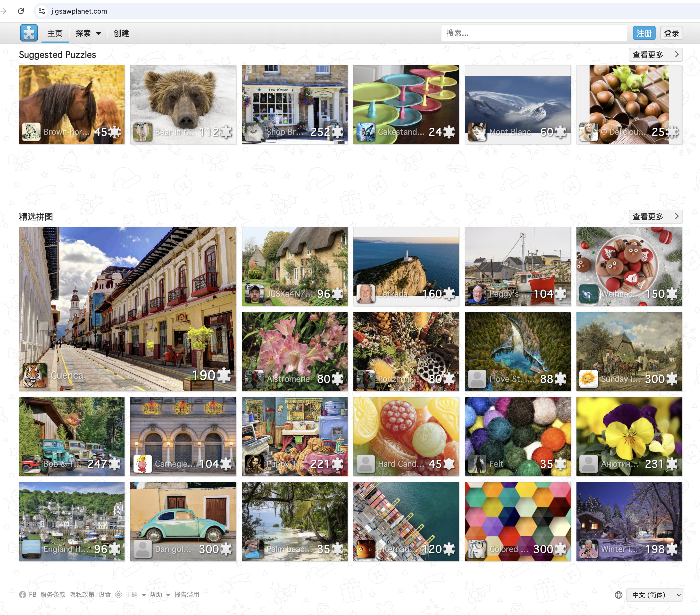
Task: Click the tiger avatar on the Cuenca puzzle
Action: pos(35,375)
